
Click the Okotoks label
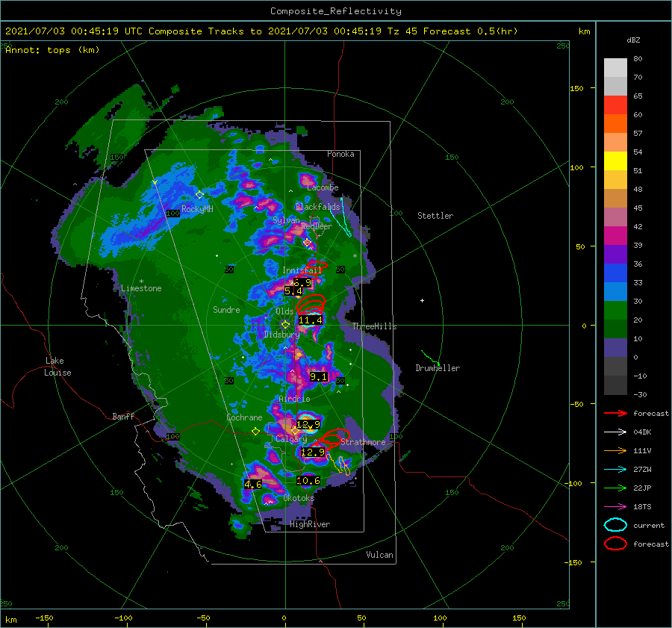click(299, 498)
